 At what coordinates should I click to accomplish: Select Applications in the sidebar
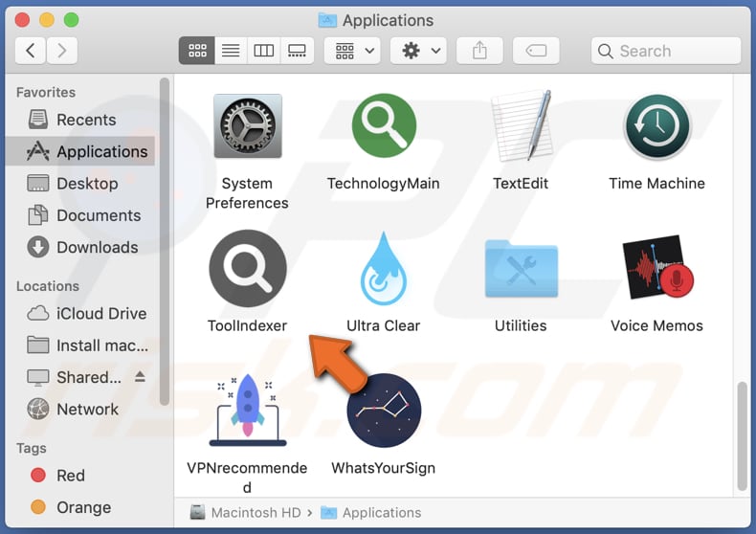click(80, 151)
